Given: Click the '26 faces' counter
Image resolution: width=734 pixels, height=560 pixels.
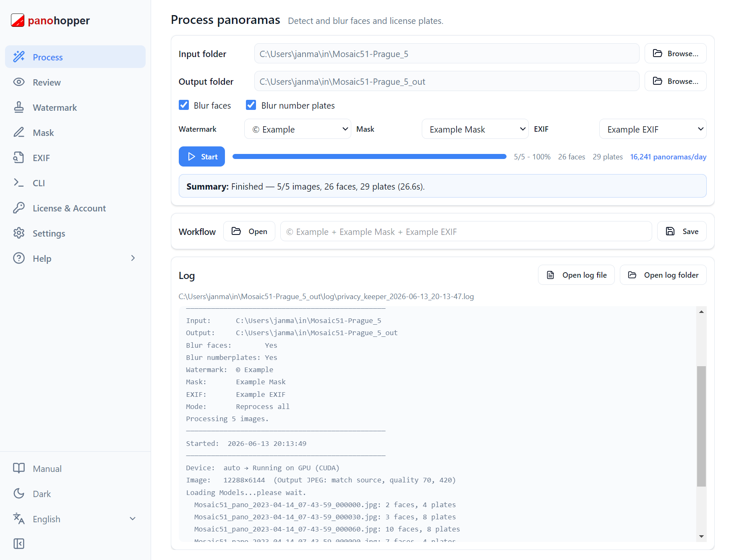Looking at the screenshot, I should [571, 156].
